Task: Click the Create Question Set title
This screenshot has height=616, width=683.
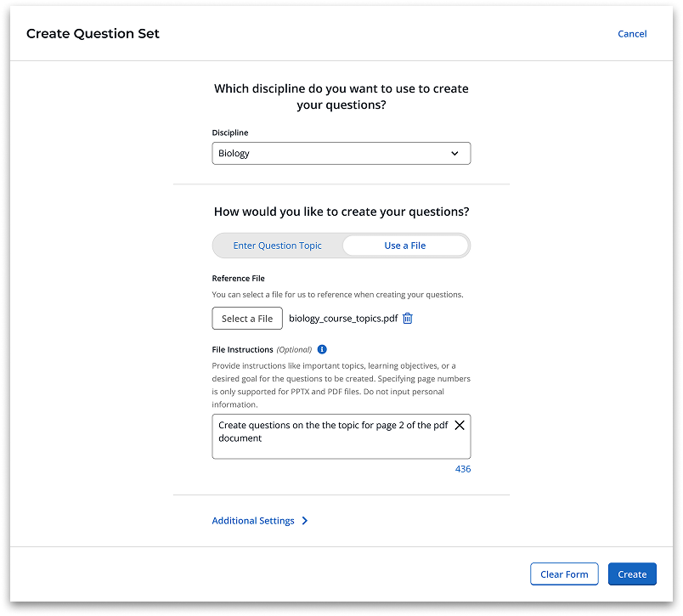Action: [x=93, y=34]
